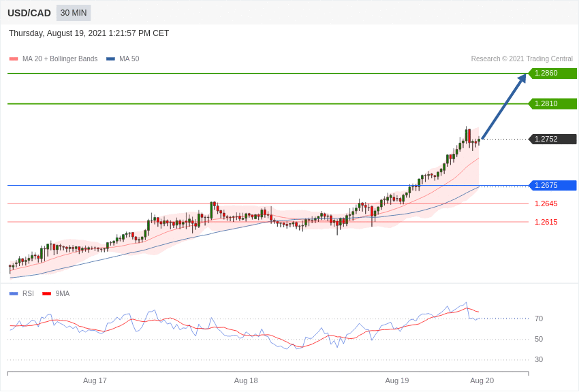
Task: Click the Aug 17 date axis label
Action: 95,380
